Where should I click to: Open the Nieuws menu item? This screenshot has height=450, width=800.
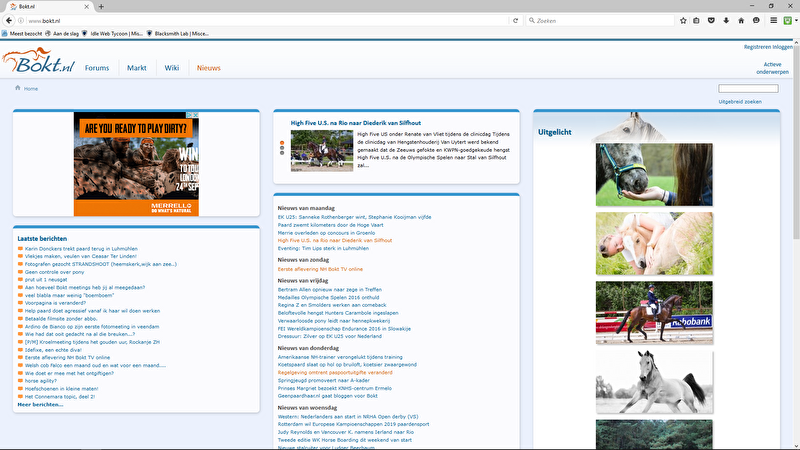point(209,68)
